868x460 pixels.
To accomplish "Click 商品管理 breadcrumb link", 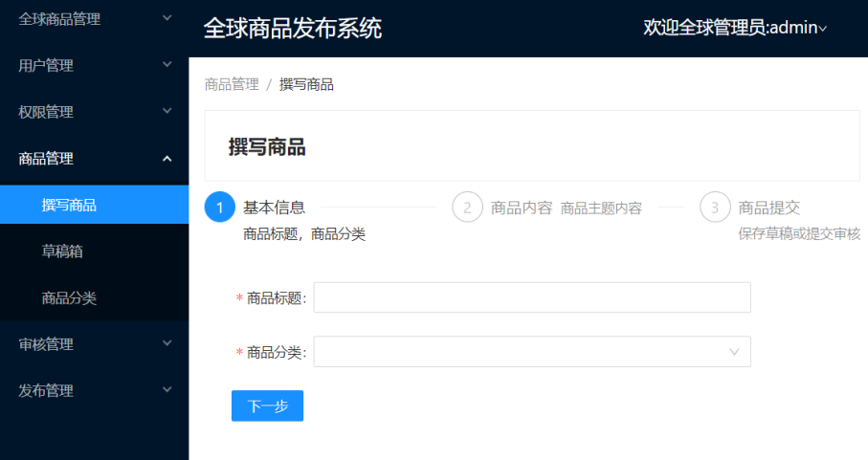I will [x=232, y=84].
